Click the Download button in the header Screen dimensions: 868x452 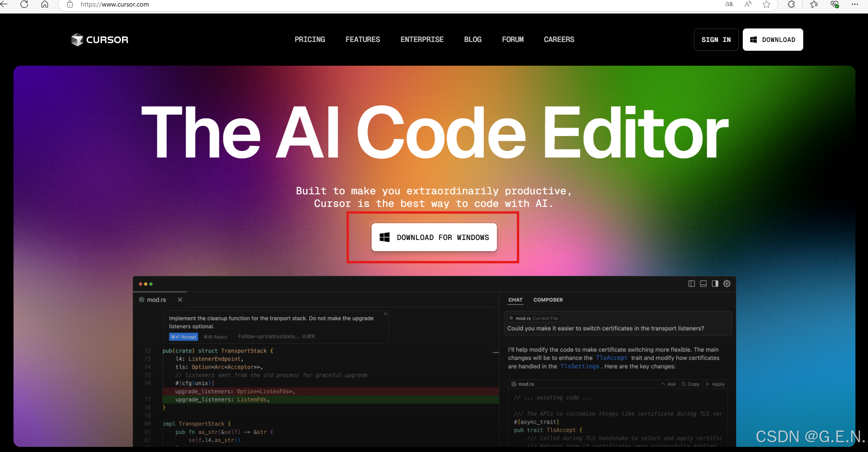(773, 40)
